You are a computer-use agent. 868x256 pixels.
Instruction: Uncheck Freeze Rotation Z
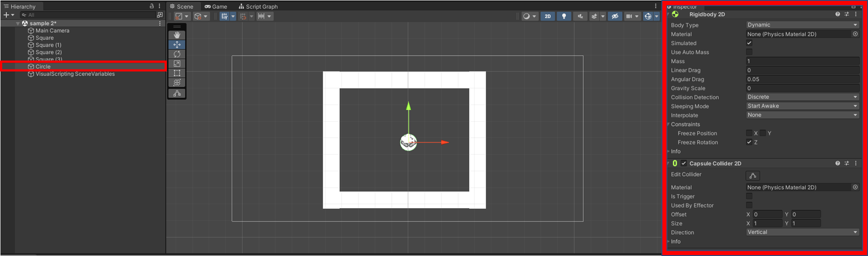(x=749, y=142)
